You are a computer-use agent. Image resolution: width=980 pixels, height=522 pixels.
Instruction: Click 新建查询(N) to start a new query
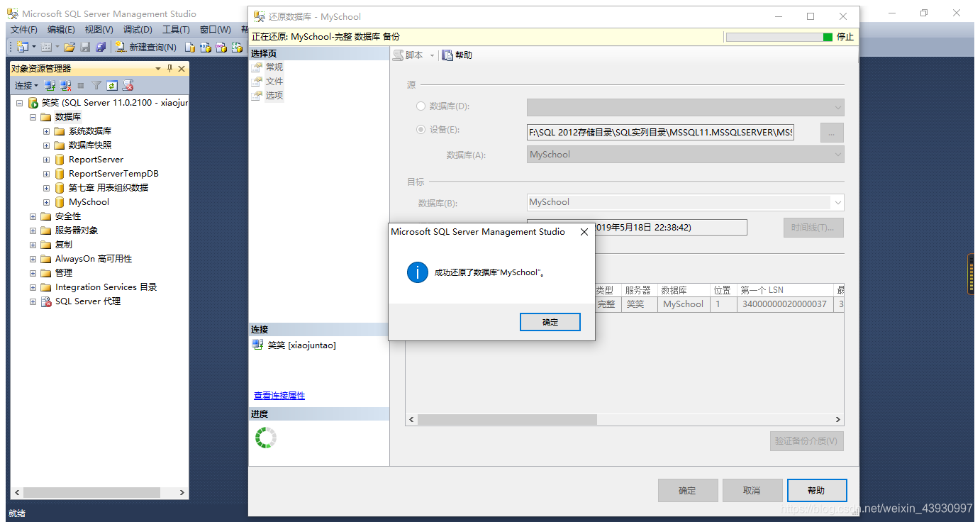click(x=146, y=47)
